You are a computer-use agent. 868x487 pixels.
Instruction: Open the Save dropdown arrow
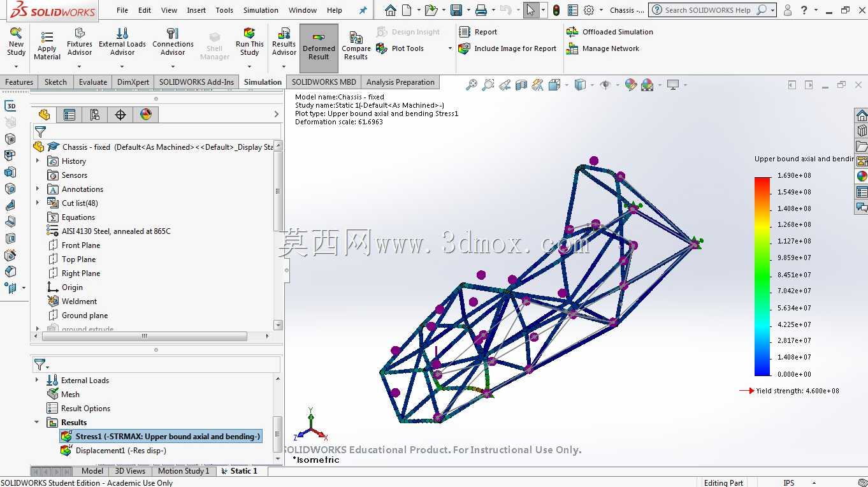468,10
